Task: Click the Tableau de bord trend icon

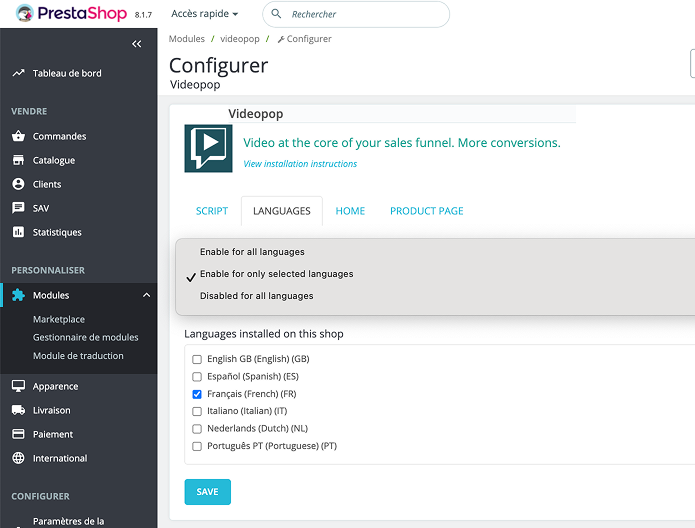Action: [x=18, y=73]
